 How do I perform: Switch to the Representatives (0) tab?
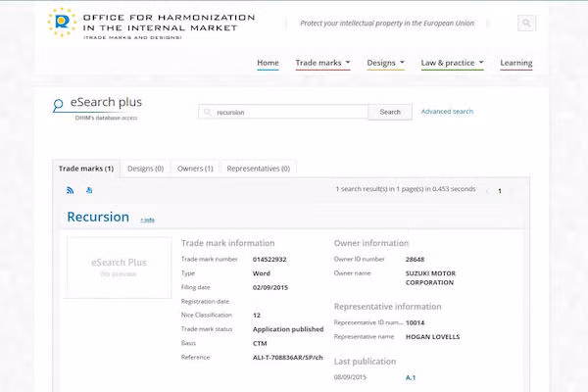tap(258, 169)
